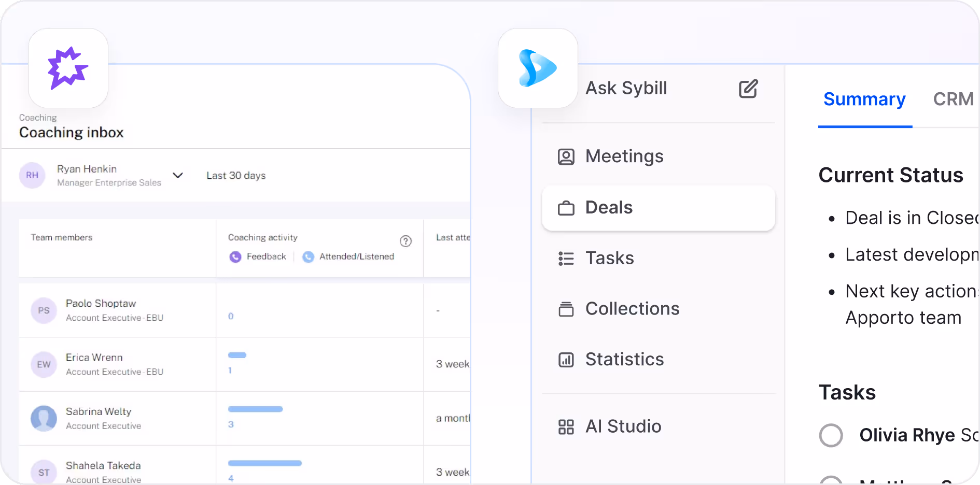Switch to the CRM tab

[953, 99]
